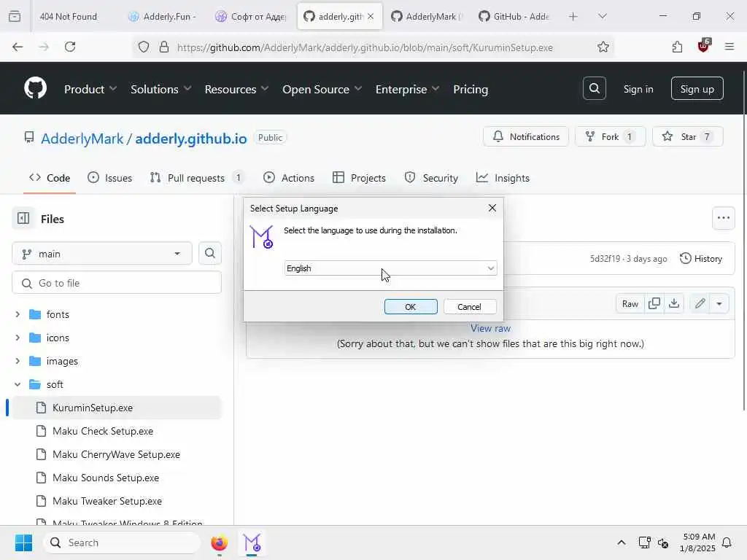This screenshot has width=747, height=560.
Task: Open the main branch selector
Action: [102, 253]
